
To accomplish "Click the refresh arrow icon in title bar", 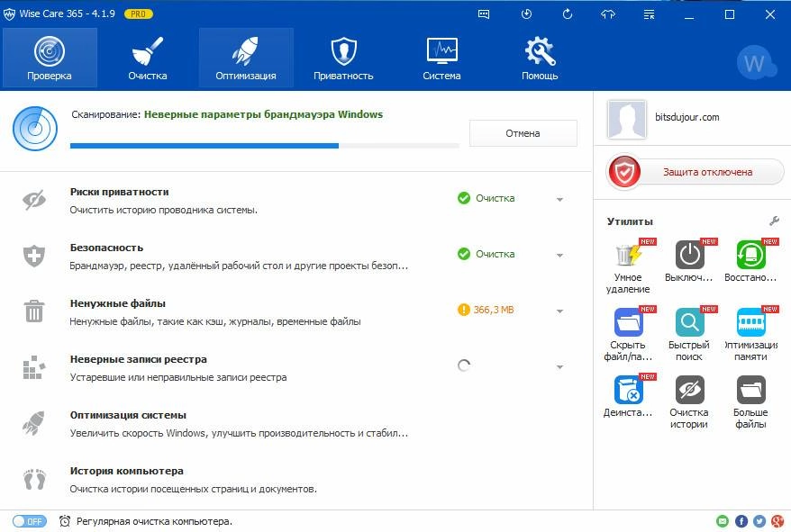I will tap(567, 14).
